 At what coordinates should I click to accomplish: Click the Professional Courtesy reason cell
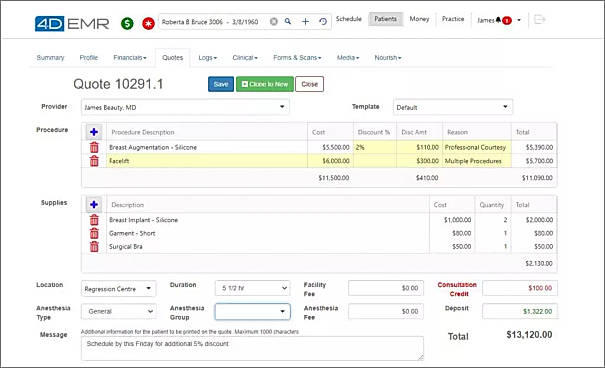[x=477, y=147]
